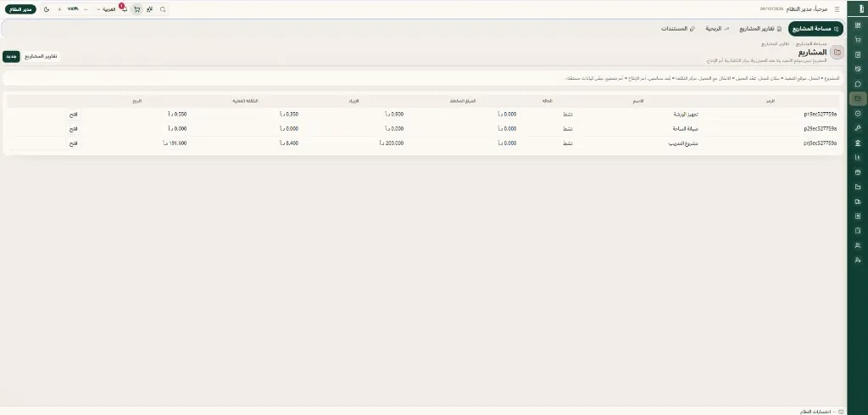This screenshot has width=868, height=415.
Task: Click project code prj9ec527759a
Action: coord(821,143)
